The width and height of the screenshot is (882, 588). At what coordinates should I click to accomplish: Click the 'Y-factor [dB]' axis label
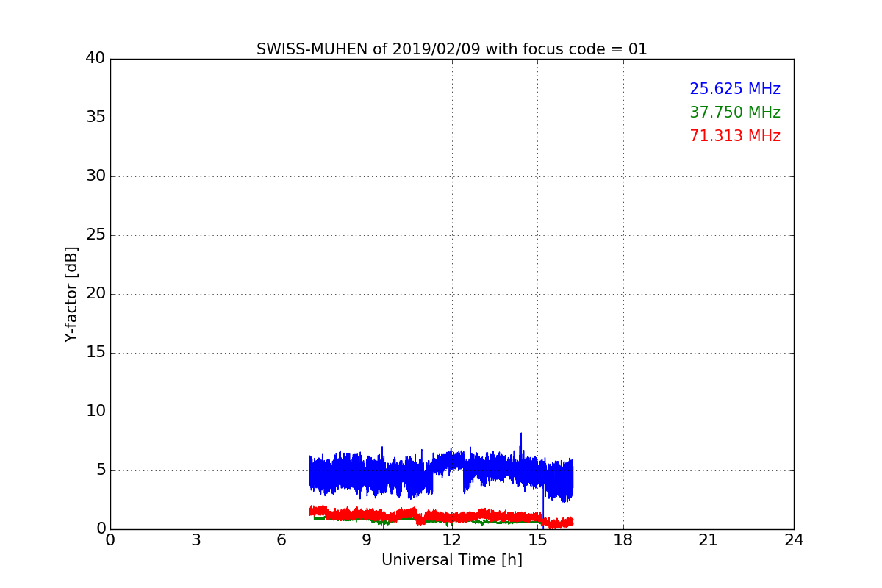pyautogui.click(x=71, y=294)
